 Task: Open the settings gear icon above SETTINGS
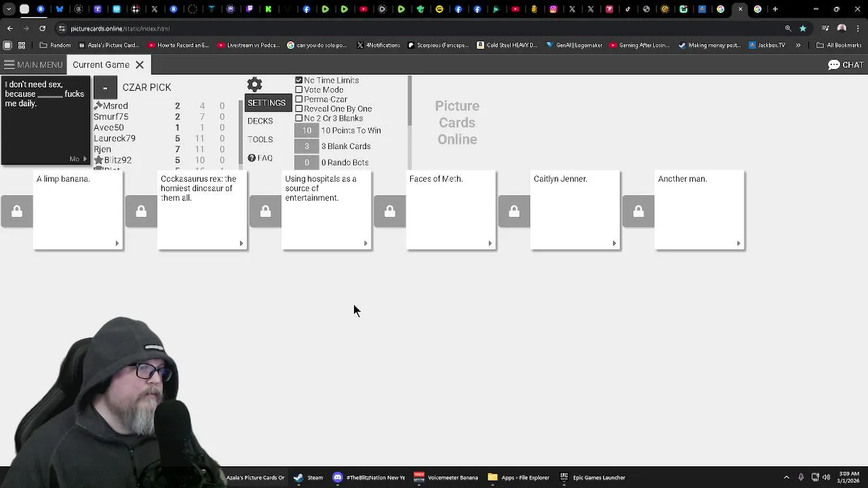point(254,85)
